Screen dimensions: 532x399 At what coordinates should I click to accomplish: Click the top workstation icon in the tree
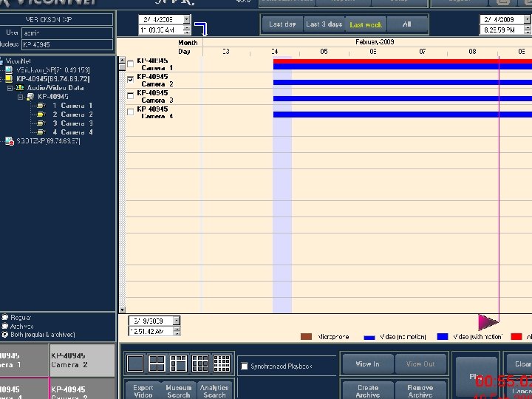point(9,70)
